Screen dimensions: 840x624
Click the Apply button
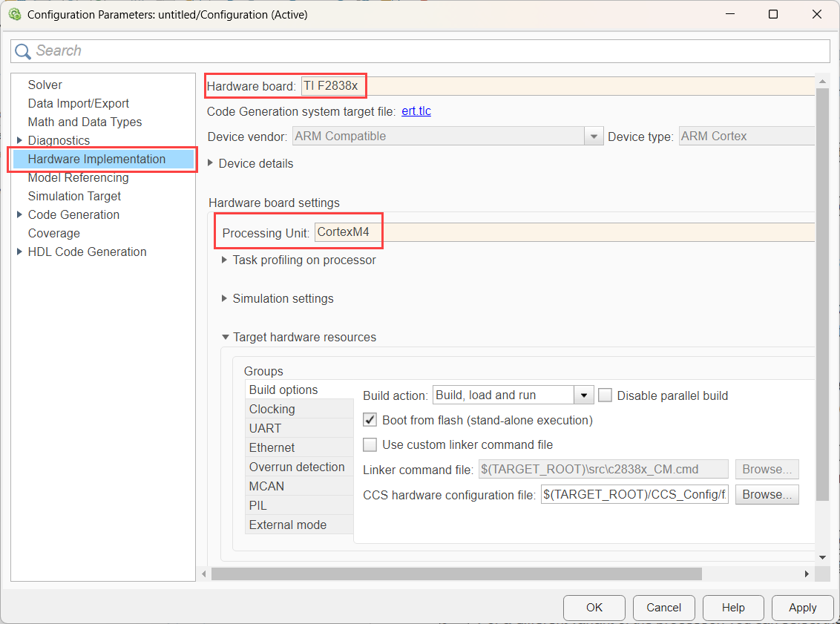tap(802, 607)
